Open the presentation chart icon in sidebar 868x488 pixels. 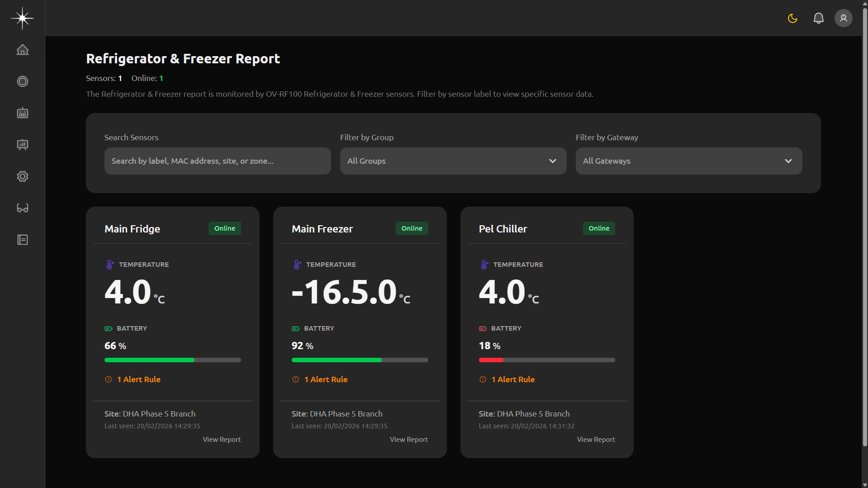point(23,145)
